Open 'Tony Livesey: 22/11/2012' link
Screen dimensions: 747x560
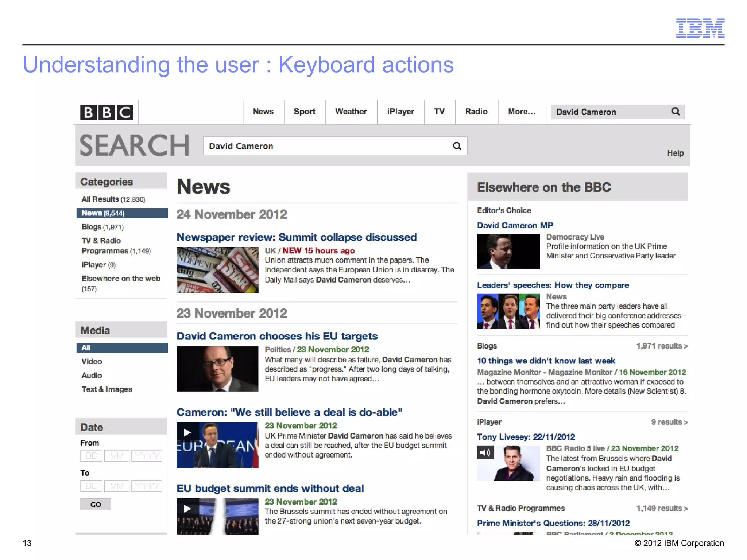[x=526, y=437]
